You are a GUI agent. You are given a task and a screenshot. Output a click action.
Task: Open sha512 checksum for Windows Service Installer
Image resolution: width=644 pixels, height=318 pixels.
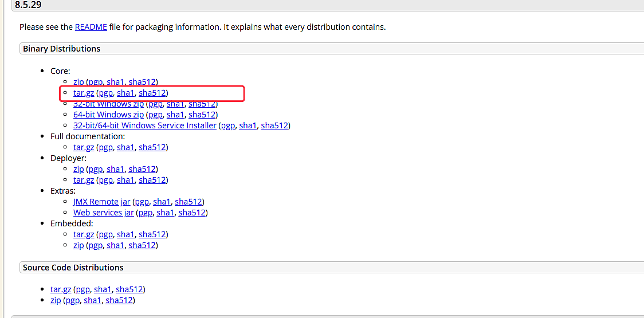[x=274, y=125]
